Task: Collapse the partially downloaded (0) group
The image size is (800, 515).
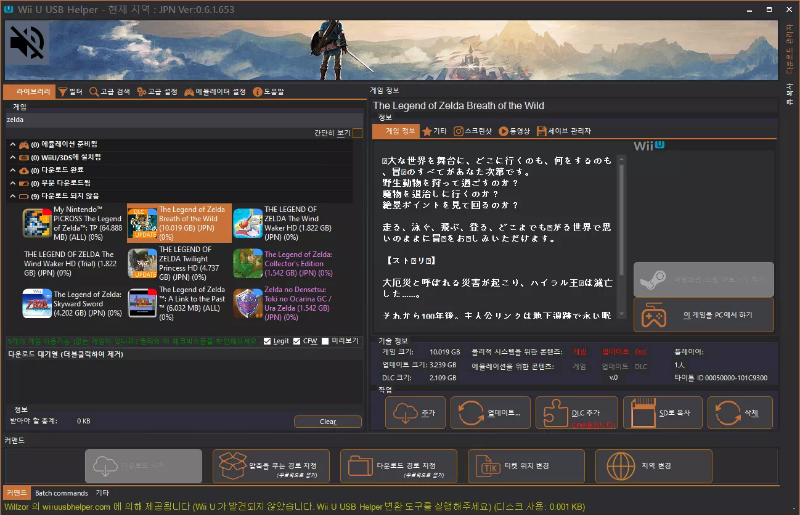Action: [13, 183]
